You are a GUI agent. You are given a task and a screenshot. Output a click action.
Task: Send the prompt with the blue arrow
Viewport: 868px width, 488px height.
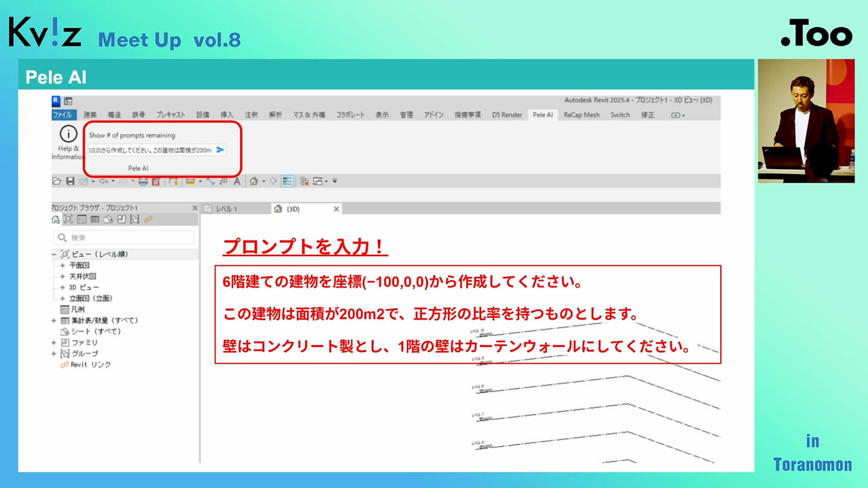click(x=220, y=150)
